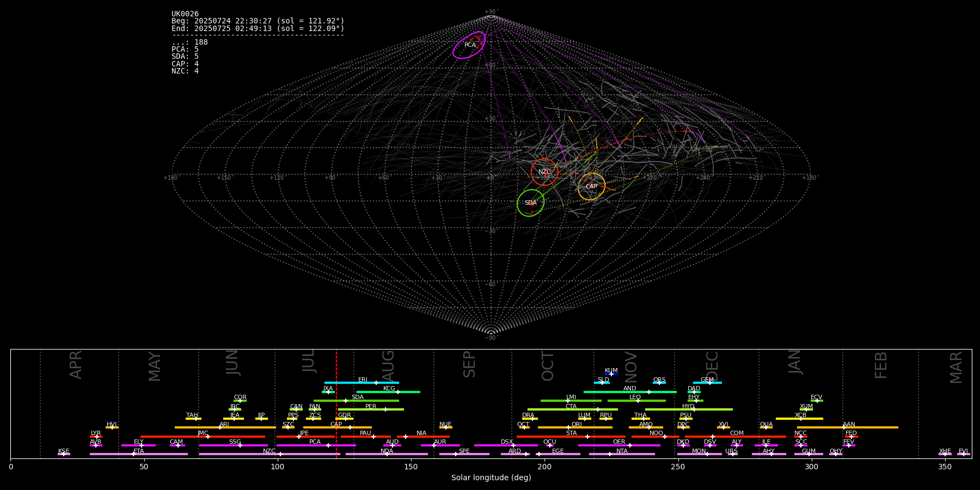Image resolution: width=980 pixels, height=490 pixels.
Task: Click the DRA yellow bar in timeline
Action: 530,419
